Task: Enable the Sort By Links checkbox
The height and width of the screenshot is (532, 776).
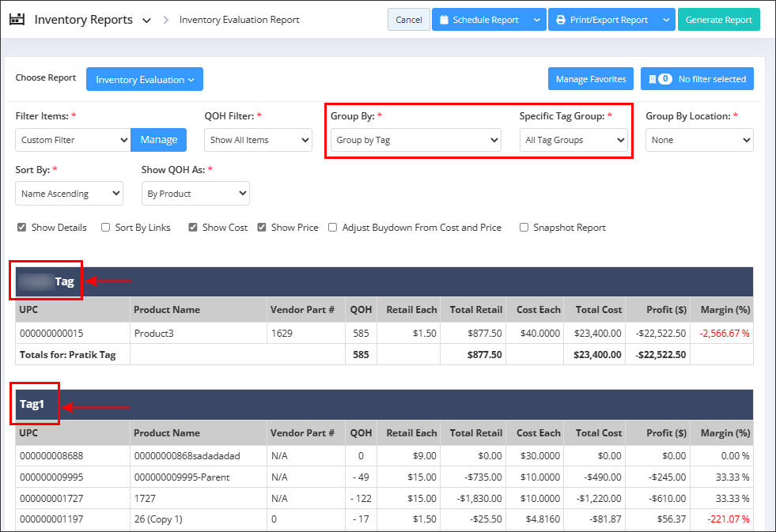Action: pyautogui.click(x=105, y=228)
